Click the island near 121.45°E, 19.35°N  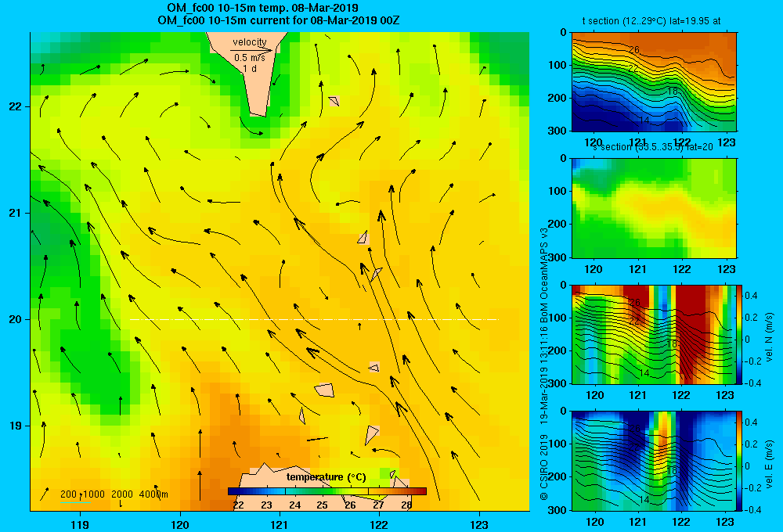point(325,390)
